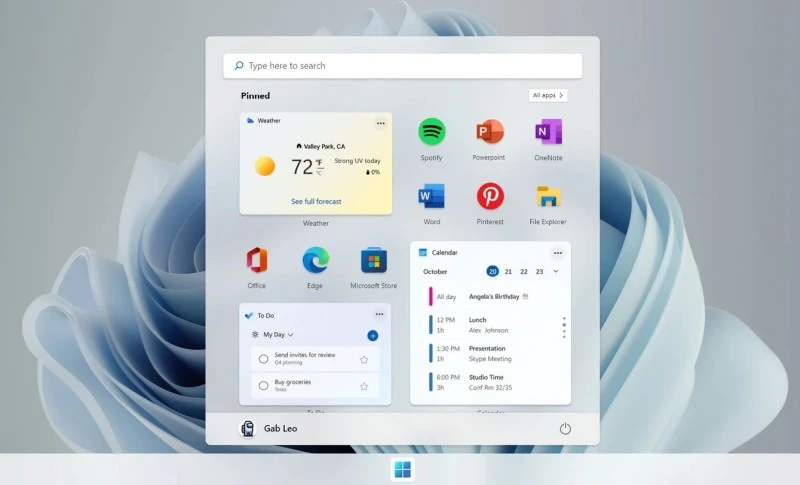Click the 'Type here to search' field
Image resolution: width=800 pixels, height=485 pixels.
(x=402, y=66)
